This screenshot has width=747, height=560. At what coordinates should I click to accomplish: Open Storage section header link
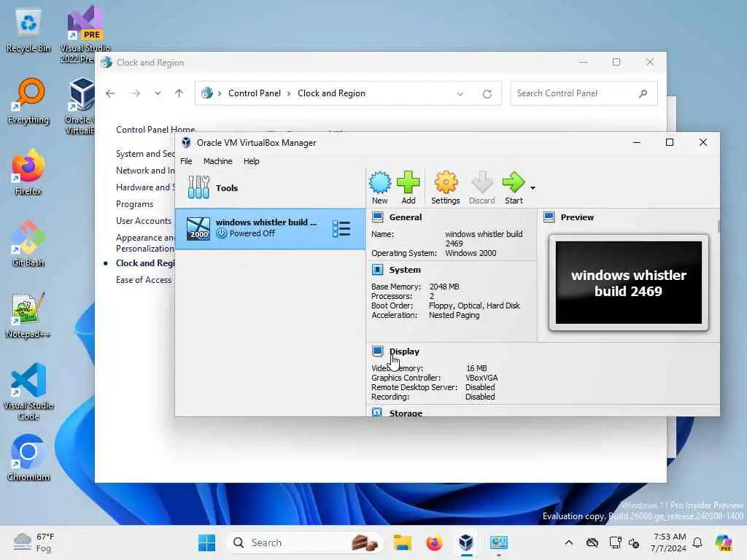406,413
